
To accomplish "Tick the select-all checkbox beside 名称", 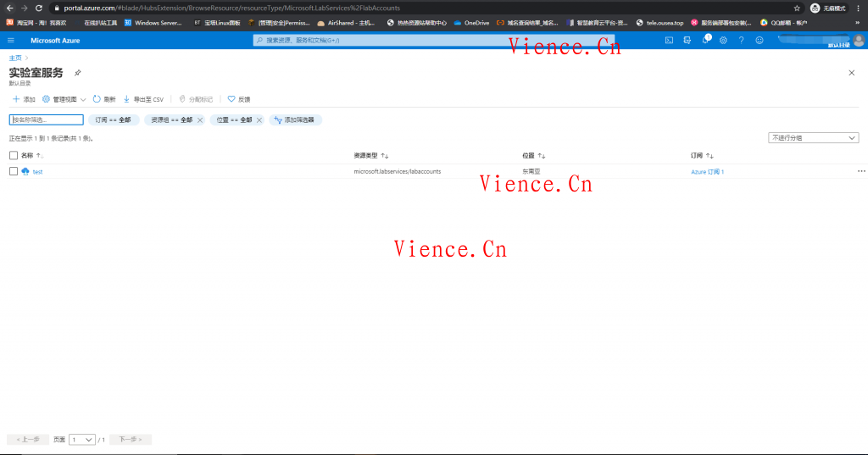I will [14, 155].
